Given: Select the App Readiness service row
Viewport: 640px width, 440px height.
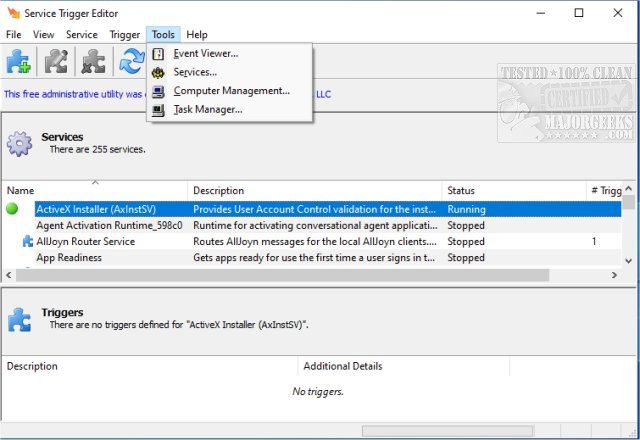Looking at the screenshot, I should coord(69,258).
